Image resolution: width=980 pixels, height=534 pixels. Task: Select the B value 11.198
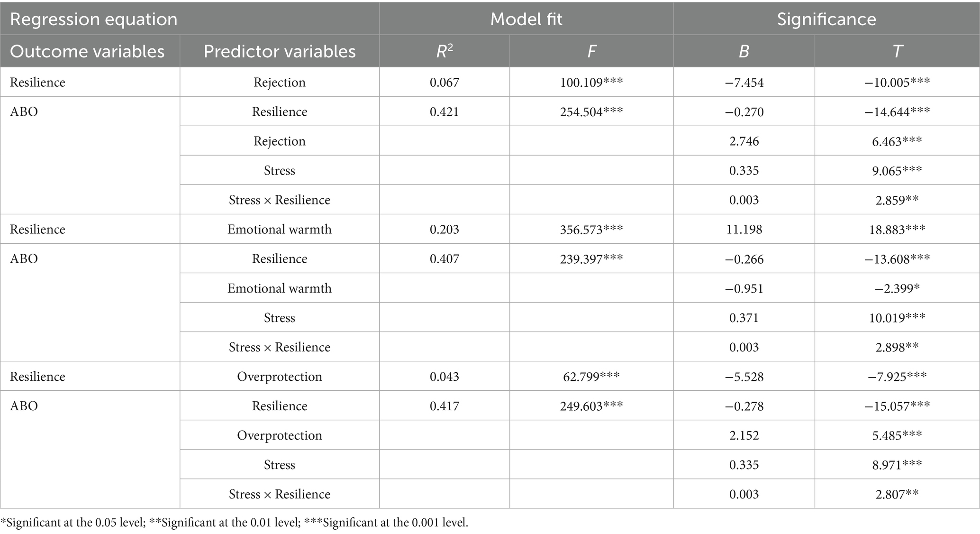coord(744,230)
